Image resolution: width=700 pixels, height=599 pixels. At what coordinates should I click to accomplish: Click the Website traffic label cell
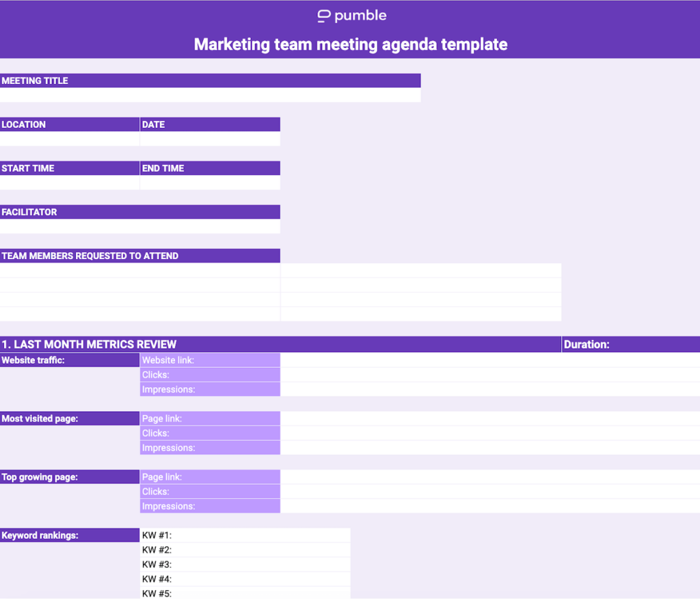(x=68, y=359)
